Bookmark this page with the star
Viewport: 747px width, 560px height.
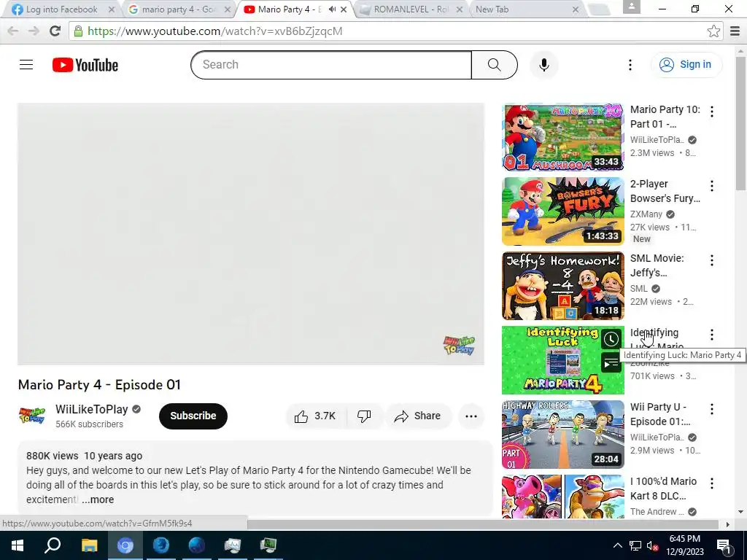[x=713, y=31]
